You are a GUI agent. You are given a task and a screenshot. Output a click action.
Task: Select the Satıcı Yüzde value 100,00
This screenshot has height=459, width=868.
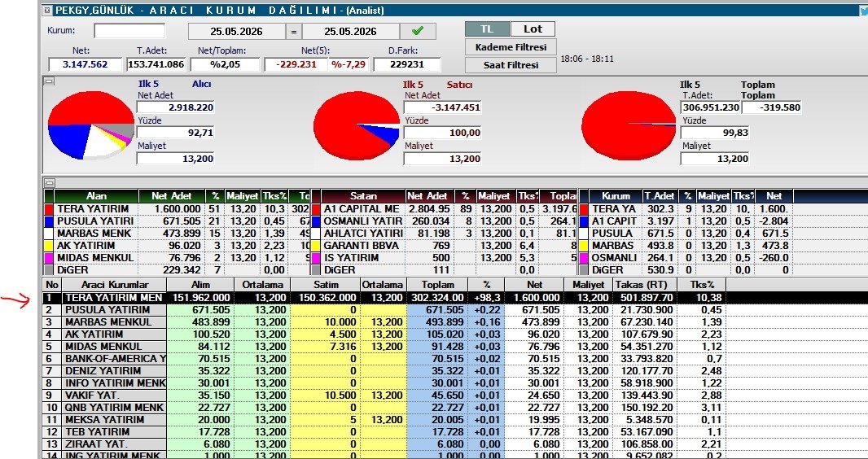coord(442,133)
